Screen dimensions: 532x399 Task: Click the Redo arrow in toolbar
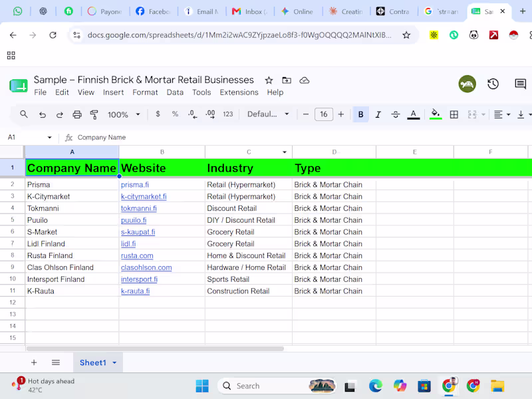(60, 114)
